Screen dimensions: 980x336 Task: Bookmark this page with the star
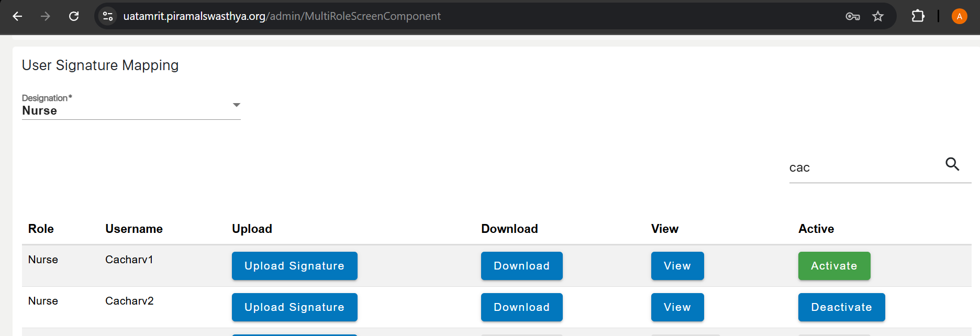878,16
